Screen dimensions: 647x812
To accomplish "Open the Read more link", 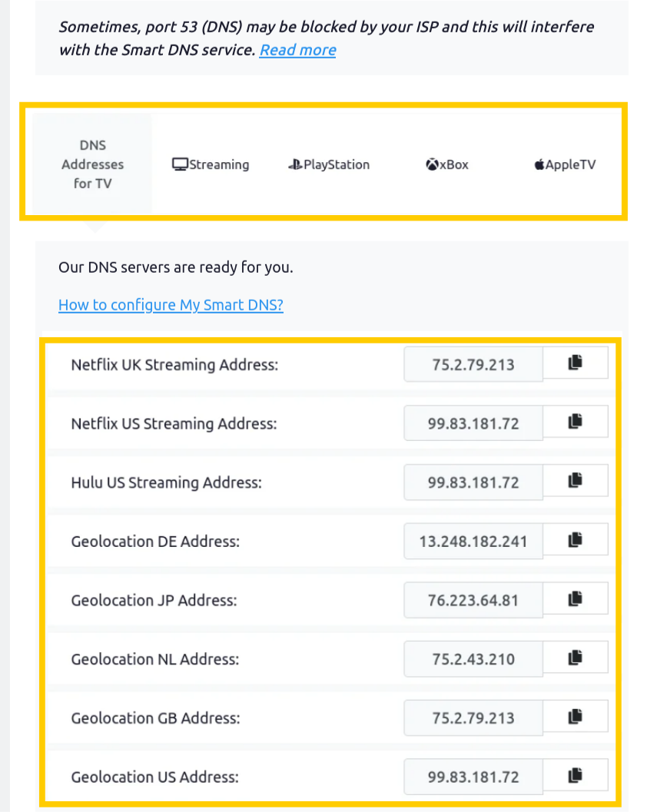I will point(298,50).
